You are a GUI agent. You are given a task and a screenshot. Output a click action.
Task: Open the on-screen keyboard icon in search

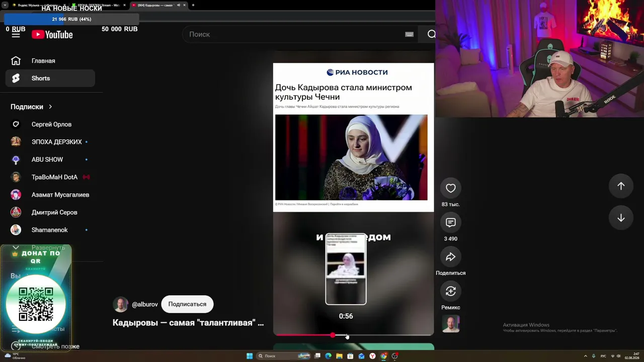(x=409, y=34)
